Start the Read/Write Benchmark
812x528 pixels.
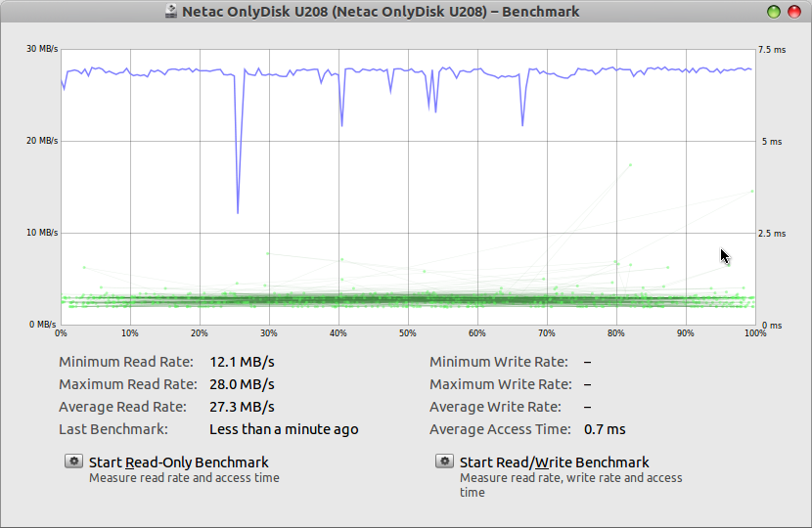(x=554, y=462)
